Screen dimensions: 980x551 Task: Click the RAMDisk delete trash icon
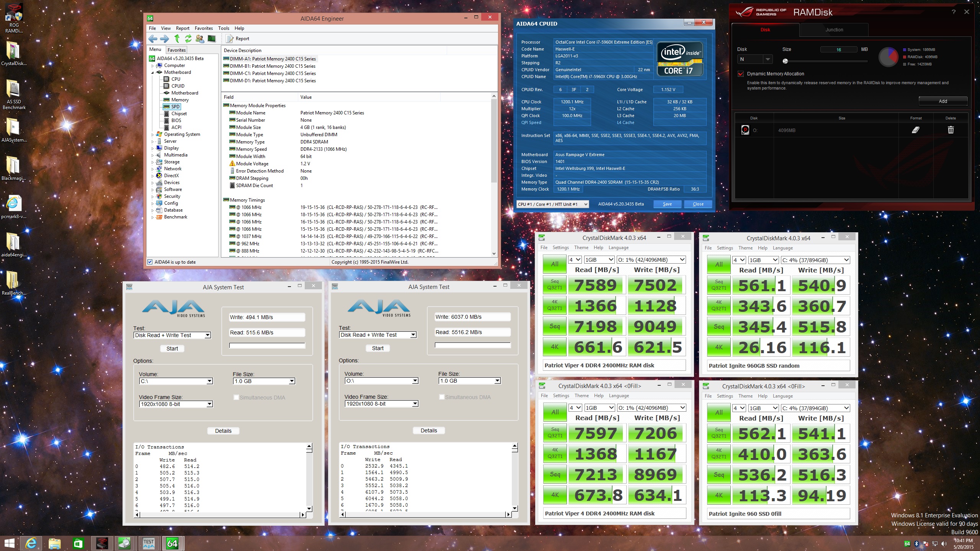click(x=951, y=130)
